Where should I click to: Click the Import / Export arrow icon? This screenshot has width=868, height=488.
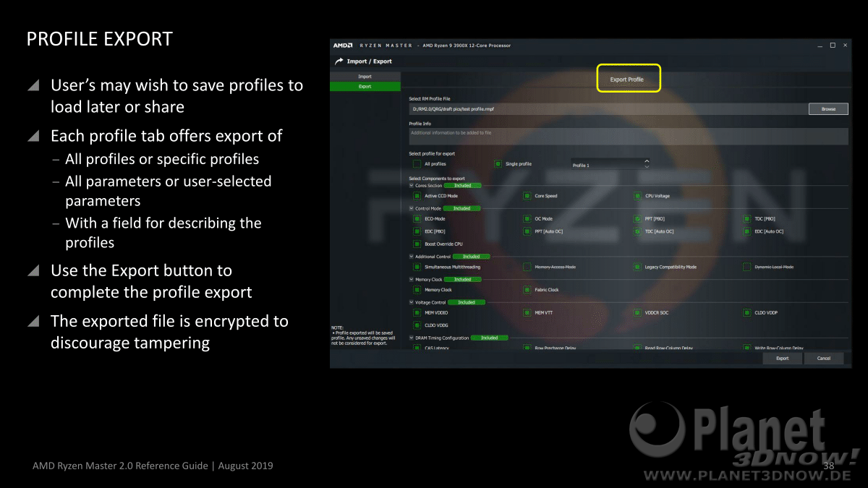click(x=339, y=61)
